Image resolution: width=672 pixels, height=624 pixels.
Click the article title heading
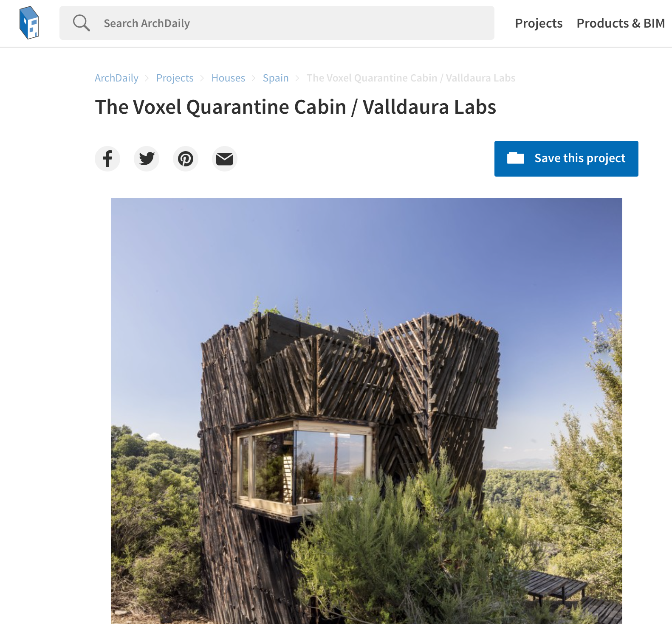(x=296, y=107)
